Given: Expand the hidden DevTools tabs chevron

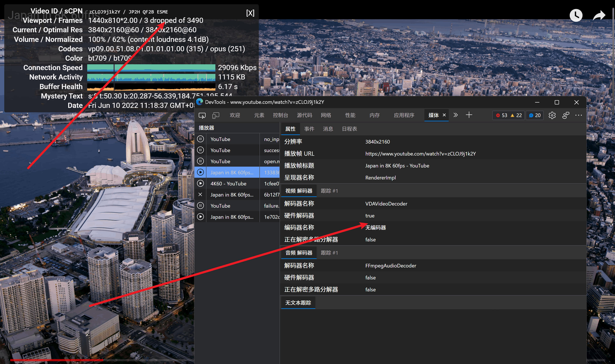Looking at the screenshot, I should click(x=456, y=115).
